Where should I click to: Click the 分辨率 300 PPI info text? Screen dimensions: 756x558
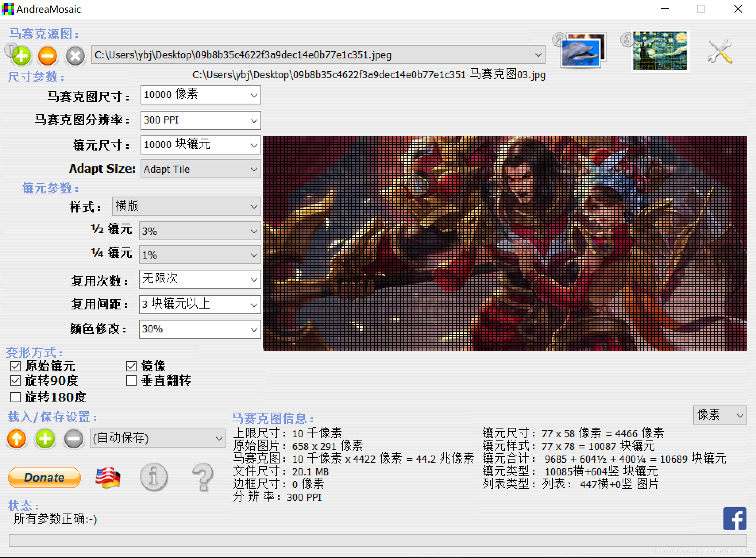[x=278, y=497]
